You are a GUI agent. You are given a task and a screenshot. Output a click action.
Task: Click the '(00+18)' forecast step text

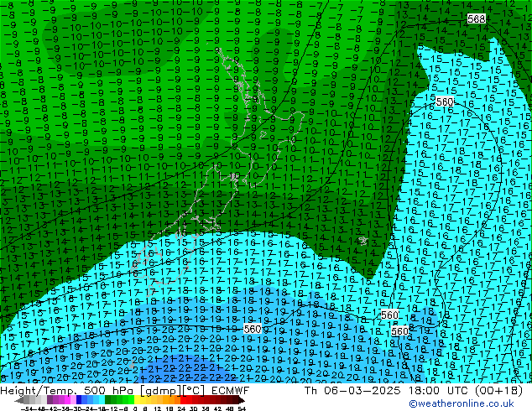tap(498, 391)
